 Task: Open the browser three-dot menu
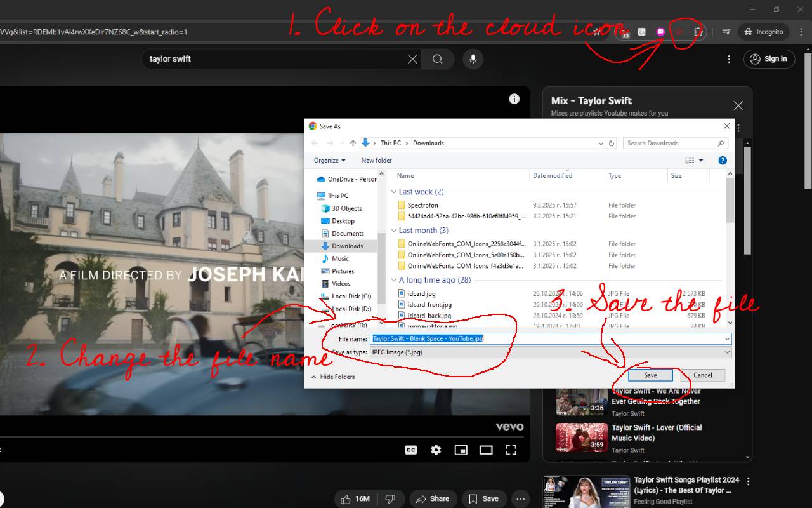pyautogui.click(x=800, y=32)
